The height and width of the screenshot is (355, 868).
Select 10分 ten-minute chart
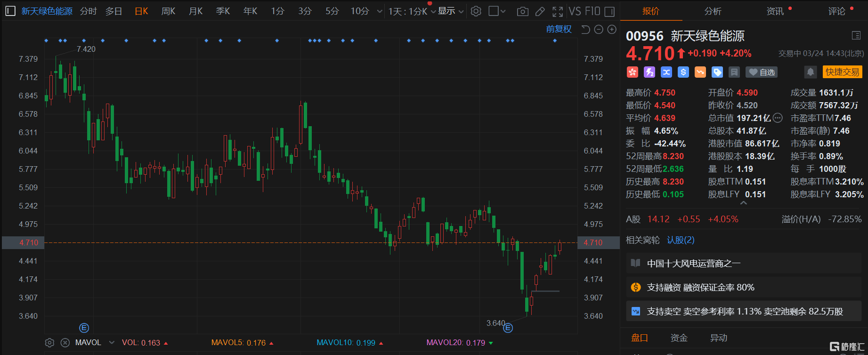tap(360, 11)
